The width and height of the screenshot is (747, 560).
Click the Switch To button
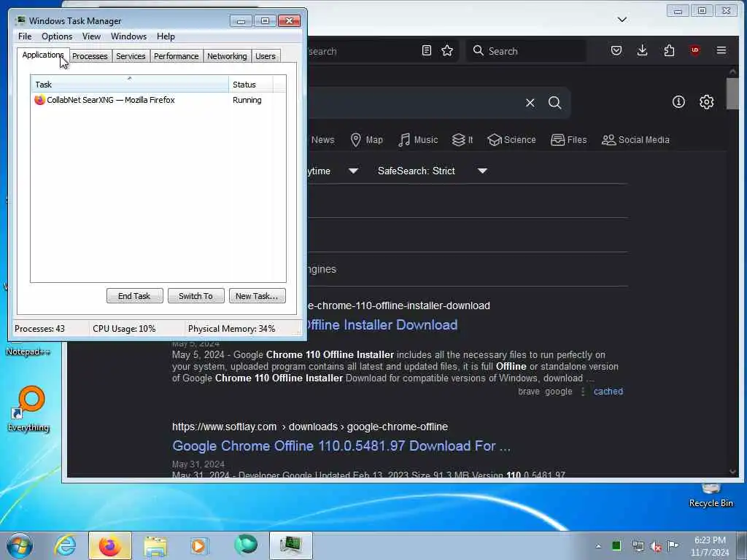pos(196,296)
